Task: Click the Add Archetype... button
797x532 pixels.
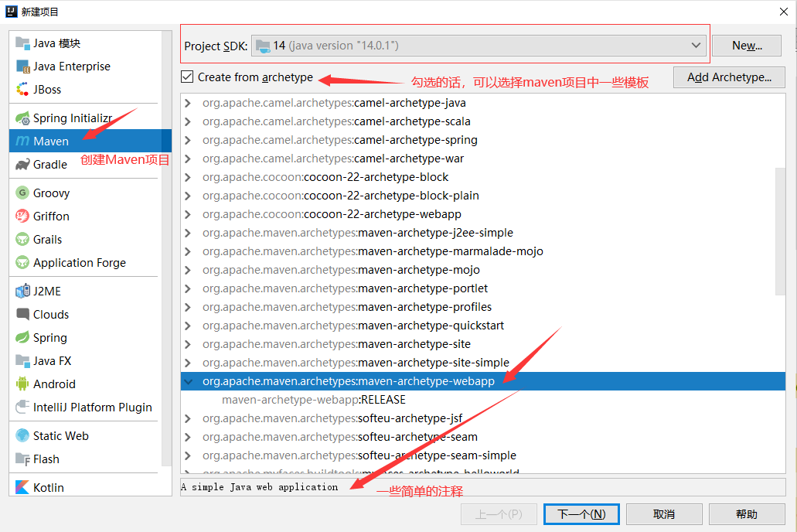Action: (729, 77)
